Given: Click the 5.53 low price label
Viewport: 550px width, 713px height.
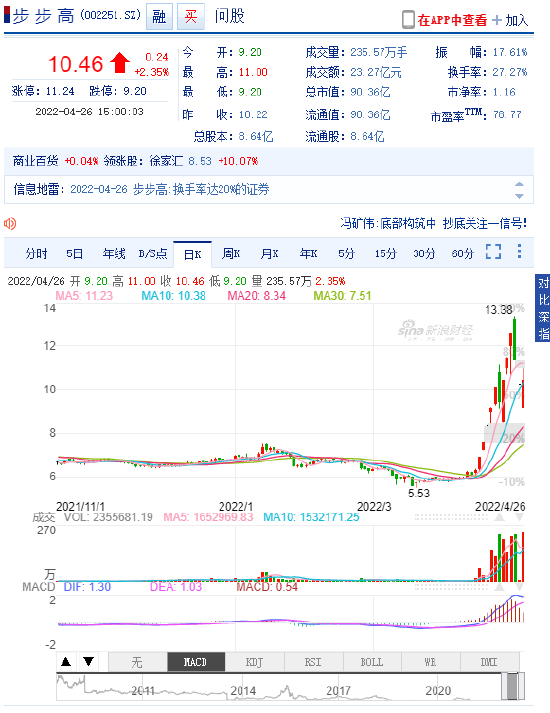Looking at the screenshot, I should [419, 493].
